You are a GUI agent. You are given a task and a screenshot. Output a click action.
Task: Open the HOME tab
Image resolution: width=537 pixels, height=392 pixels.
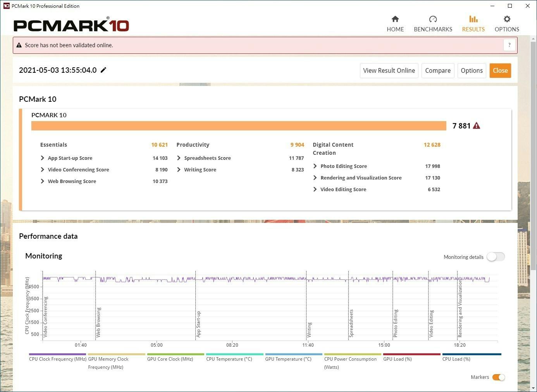(x=395, y=24)
